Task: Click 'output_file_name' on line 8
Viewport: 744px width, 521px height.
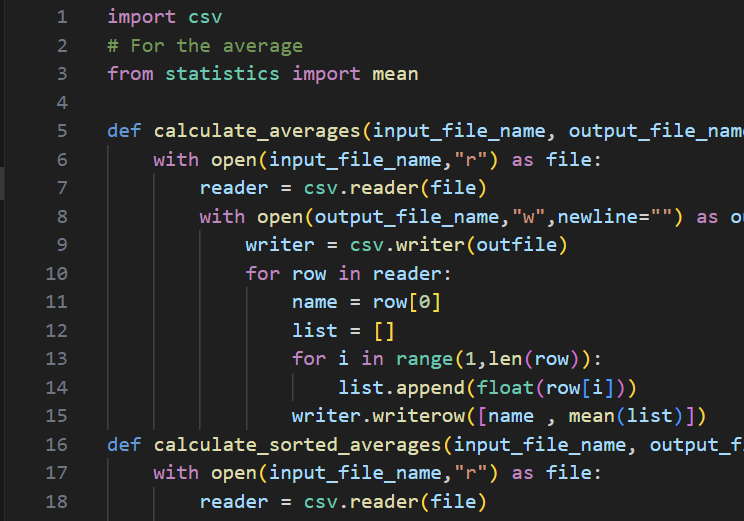Action: (407, 217)
